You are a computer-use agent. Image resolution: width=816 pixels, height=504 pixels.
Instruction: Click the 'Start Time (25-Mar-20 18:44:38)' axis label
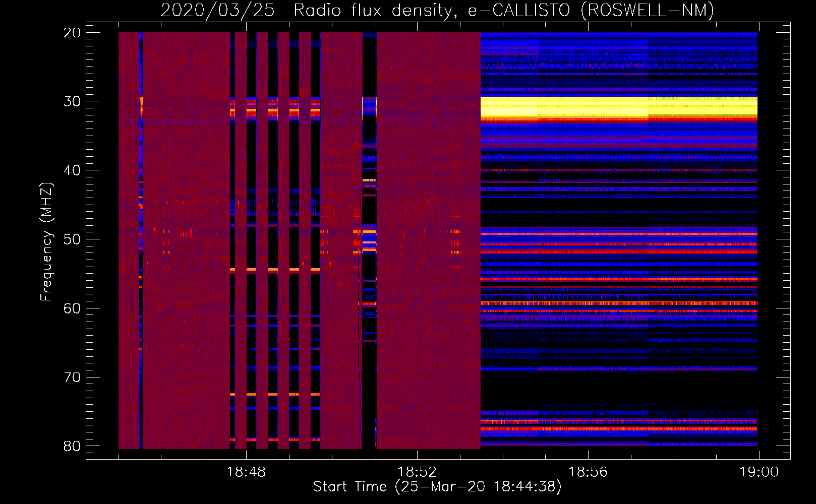(437, 487)
